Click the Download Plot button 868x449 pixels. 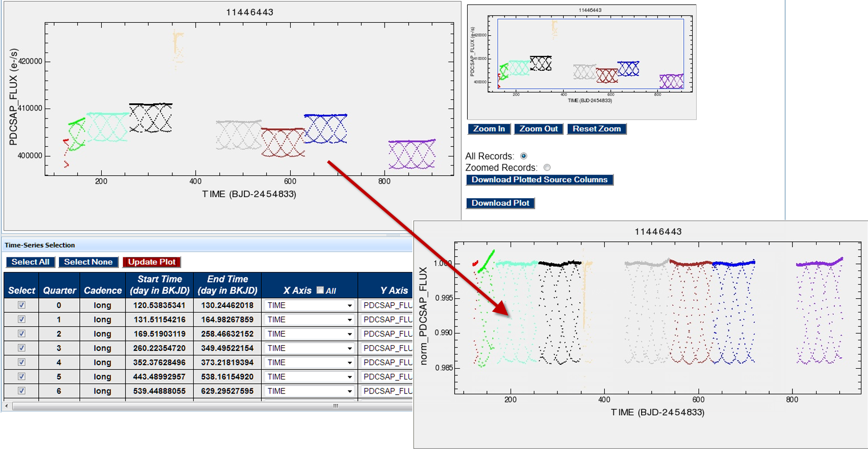(500, 203)
